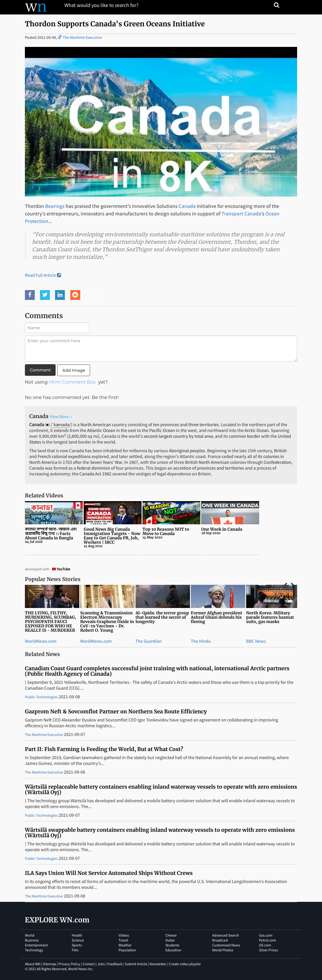Viewport: 322px width, 980px height.
Task: Open the Fauci story thumbnail
Action: [52, 596]
